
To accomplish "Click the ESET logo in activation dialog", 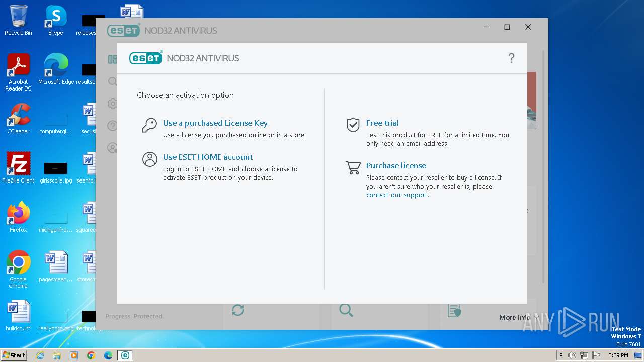I will pos(146,58).
